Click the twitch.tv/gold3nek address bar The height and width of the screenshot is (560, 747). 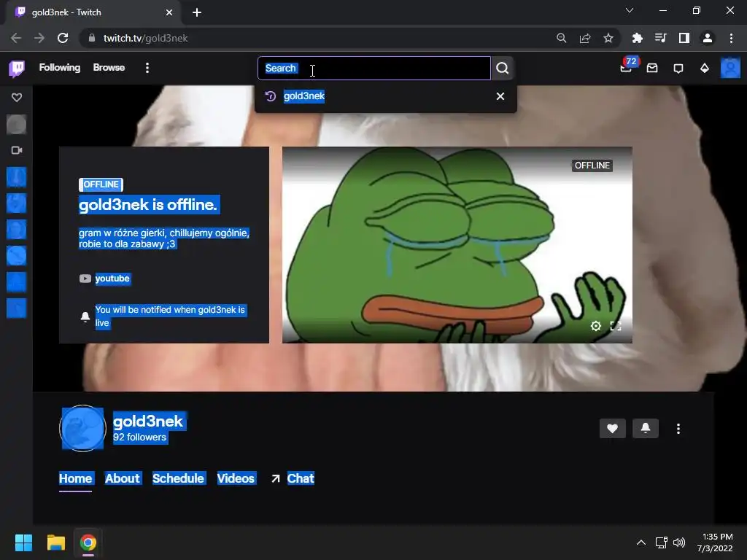(x=146, y=38)
